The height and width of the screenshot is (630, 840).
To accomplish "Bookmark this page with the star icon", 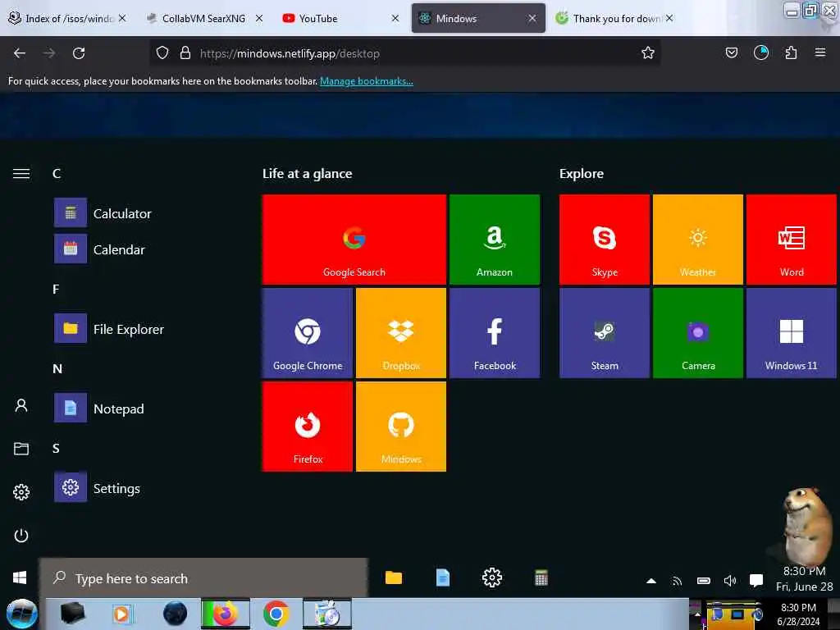I will 648,52.
